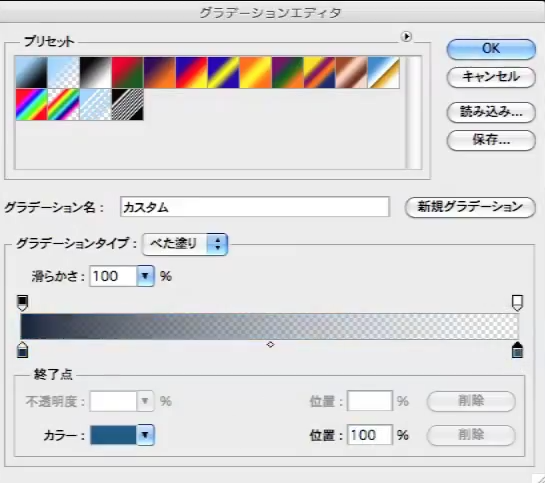Confirm with the OK button
This screenshot has width=545, height=483.
tap(491, 49)
